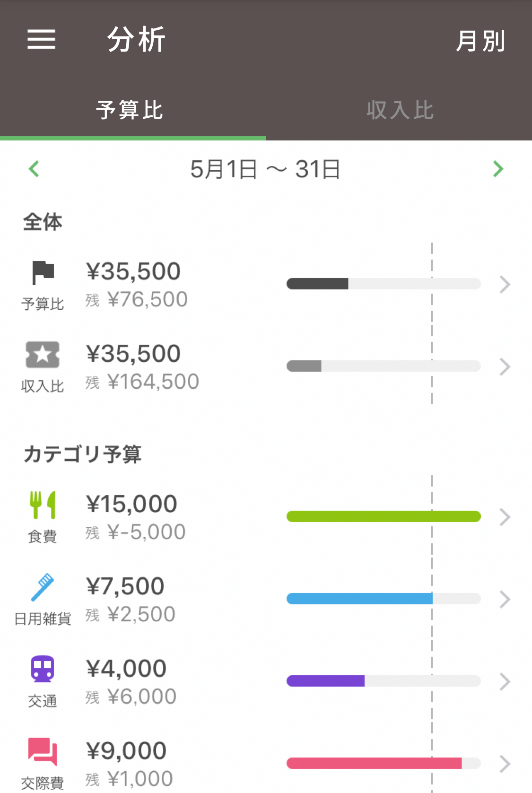Open the 月別 period selector

click(480, 41)
